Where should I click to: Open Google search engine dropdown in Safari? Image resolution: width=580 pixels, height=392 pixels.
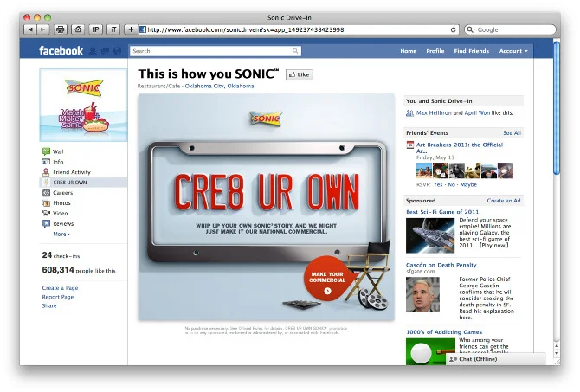tap(471, 29)
